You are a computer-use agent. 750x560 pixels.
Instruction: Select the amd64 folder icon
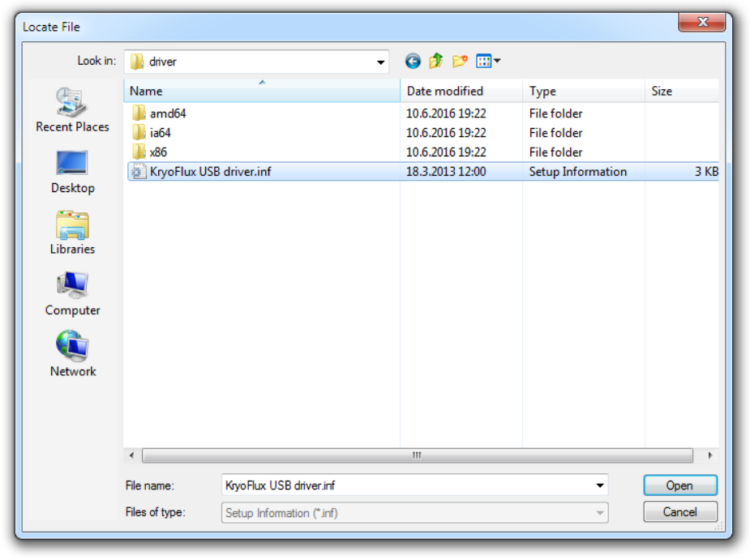coord(139,113)
